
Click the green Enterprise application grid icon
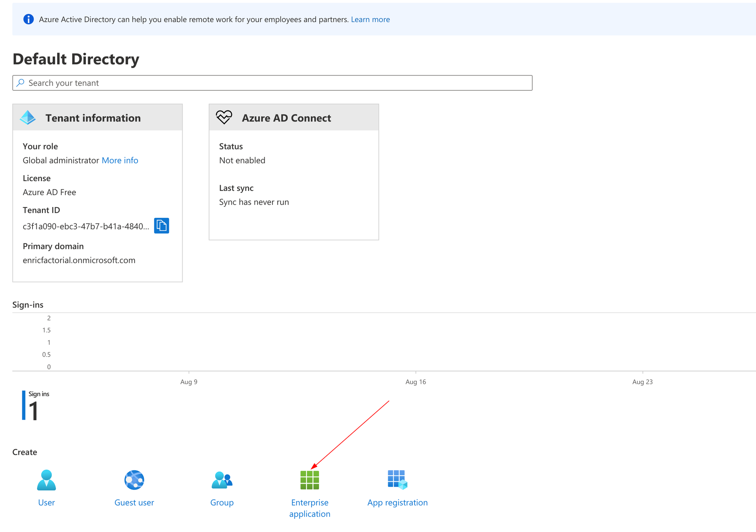pyautogui.click(x=310, y=480)
